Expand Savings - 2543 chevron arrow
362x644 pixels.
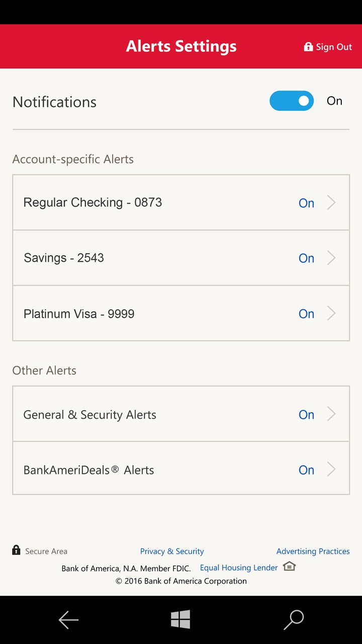pyautogui.click(x=331, y=258)
